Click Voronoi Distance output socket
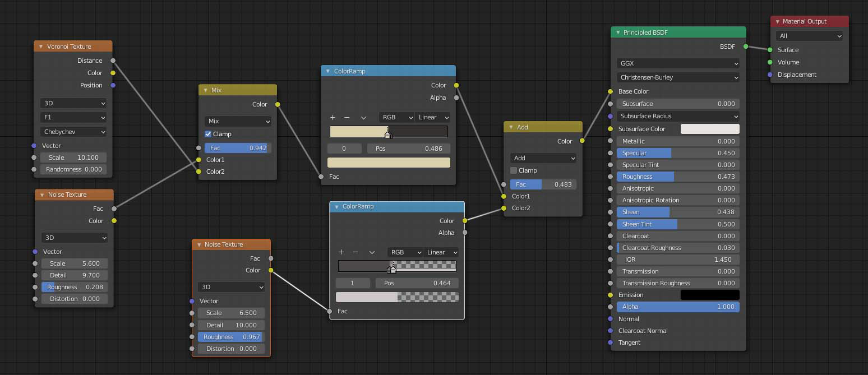Image resolution: width=868 pixels, height=375 pixels. [113, 61]
